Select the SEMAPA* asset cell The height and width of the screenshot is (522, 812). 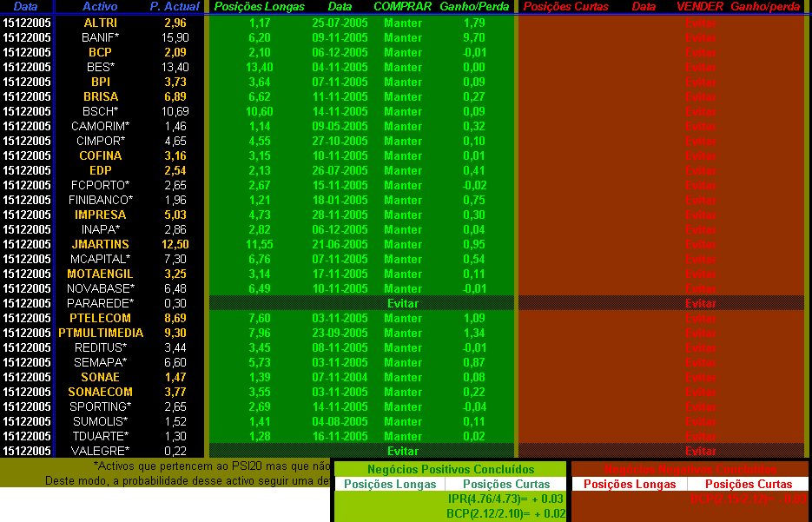pyautogui.click(x=100, y=362)
